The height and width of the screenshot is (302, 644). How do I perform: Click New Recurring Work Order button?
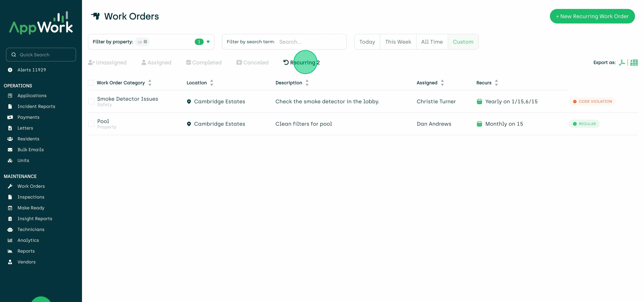[592, 16]
